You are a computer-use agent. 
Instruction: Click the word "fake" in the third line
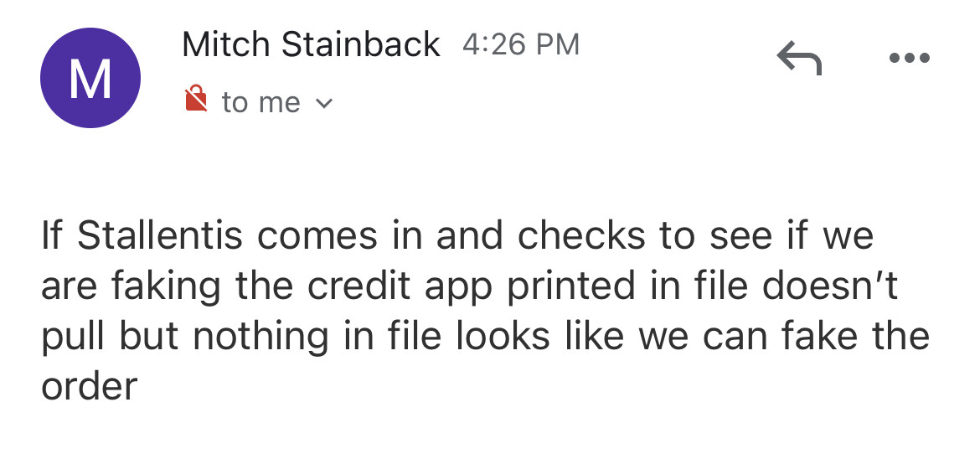point(817,337)
